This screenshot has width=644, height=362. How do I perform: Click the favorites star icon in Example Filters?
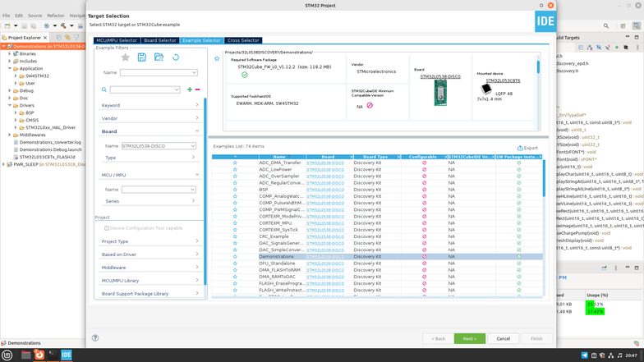(126, 57)
